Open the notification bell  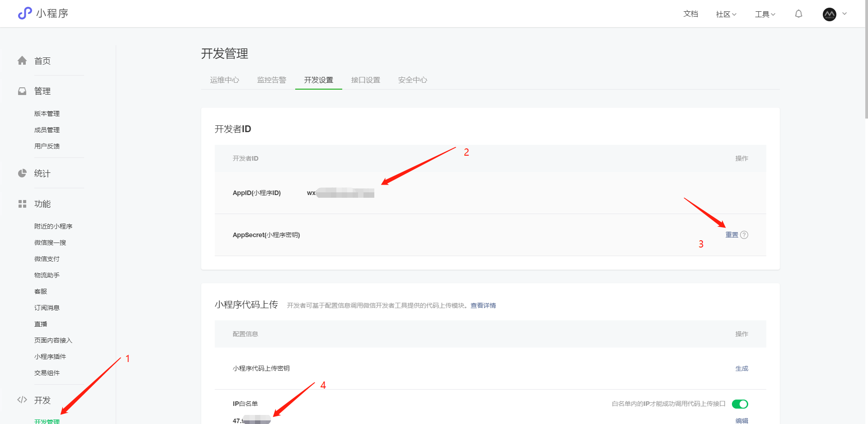click(x=799, y=14)
